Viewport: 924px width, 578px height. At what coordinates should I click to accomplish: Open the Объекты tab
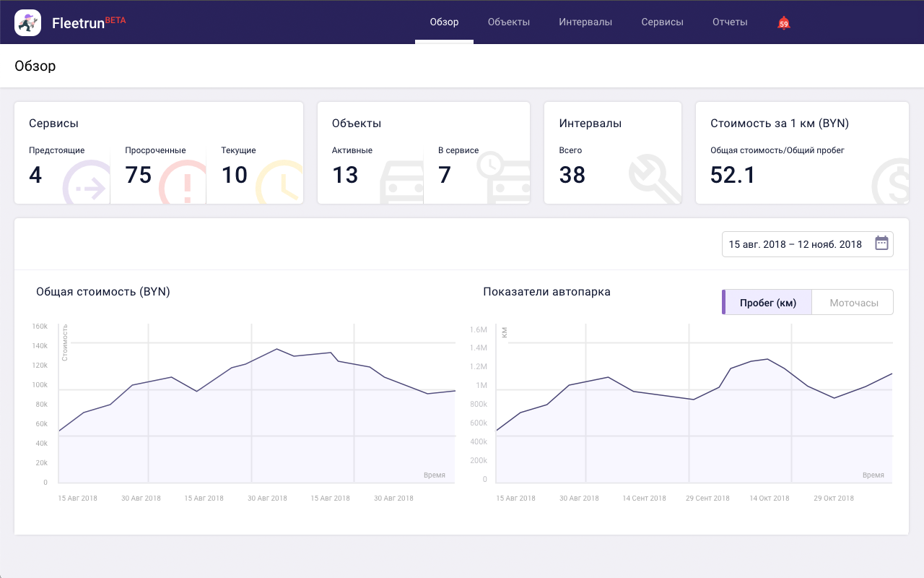[509, 22]
